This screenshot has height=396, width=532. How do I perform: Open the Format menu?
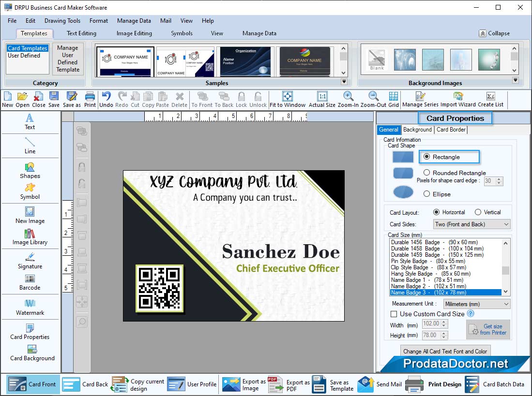click(99, 21)
